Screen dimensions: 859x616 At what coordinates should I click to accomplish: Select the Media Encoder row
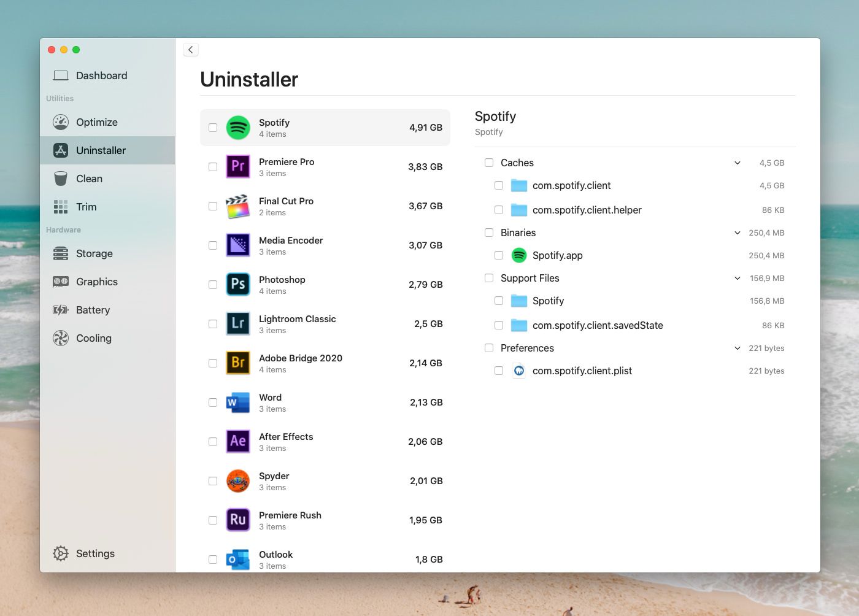click(325, 245)
